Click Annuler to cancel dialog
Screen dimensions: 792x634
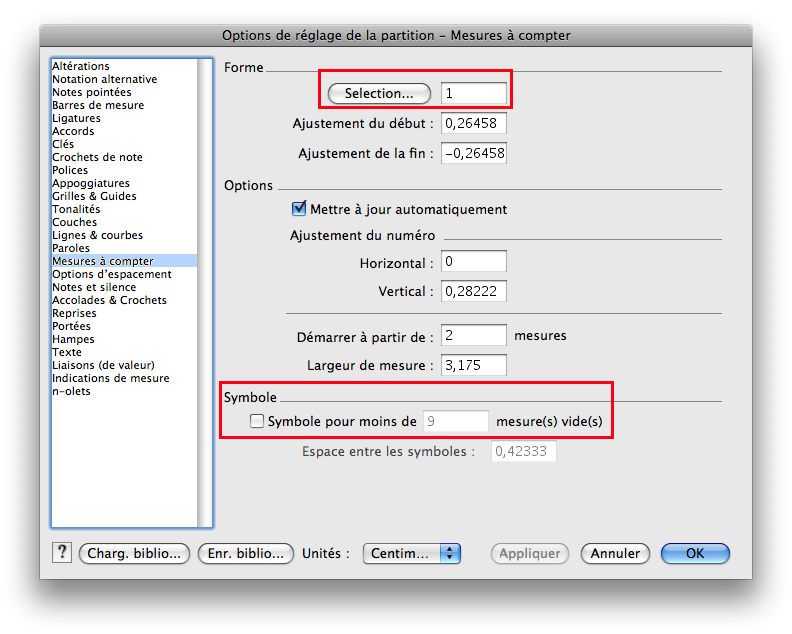coord(615,553)
